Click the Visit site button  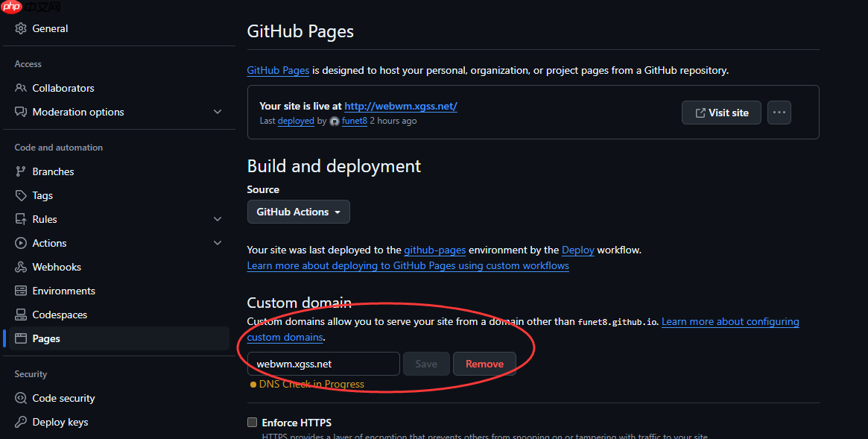(x=721, y=113)
